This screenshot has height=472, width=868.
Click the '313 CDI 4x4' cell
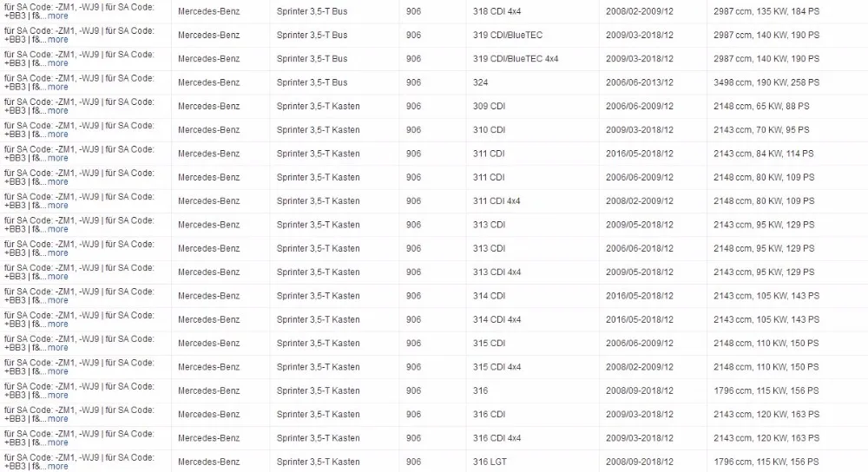point(496,272)
